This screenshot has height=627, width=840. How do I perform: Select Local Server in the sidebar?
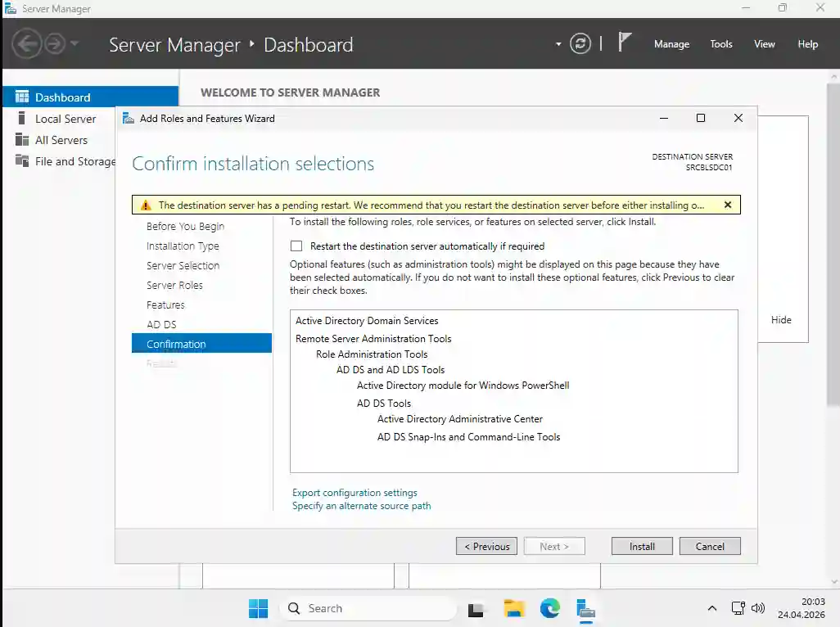65,119
